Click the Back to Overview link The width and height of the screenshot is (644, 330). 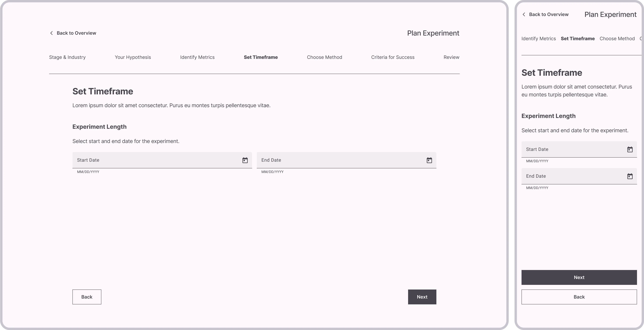tap(76, 33)
